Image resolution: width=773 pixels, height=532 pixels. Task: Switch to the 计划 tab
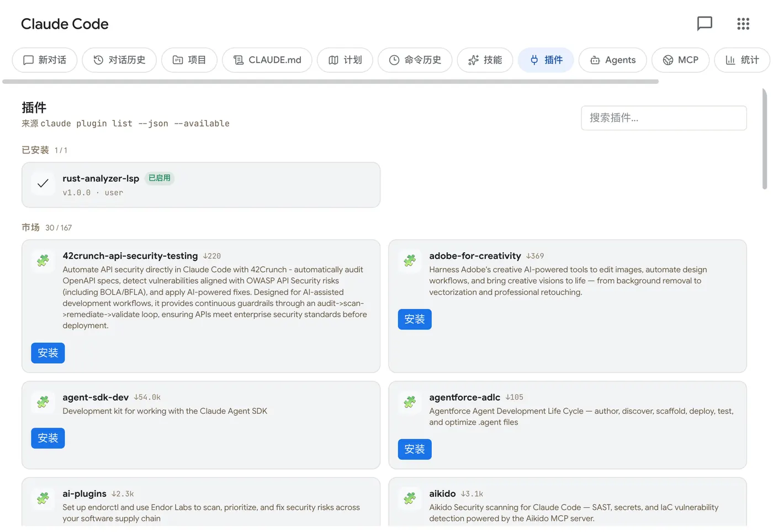(x=345, y=60)
